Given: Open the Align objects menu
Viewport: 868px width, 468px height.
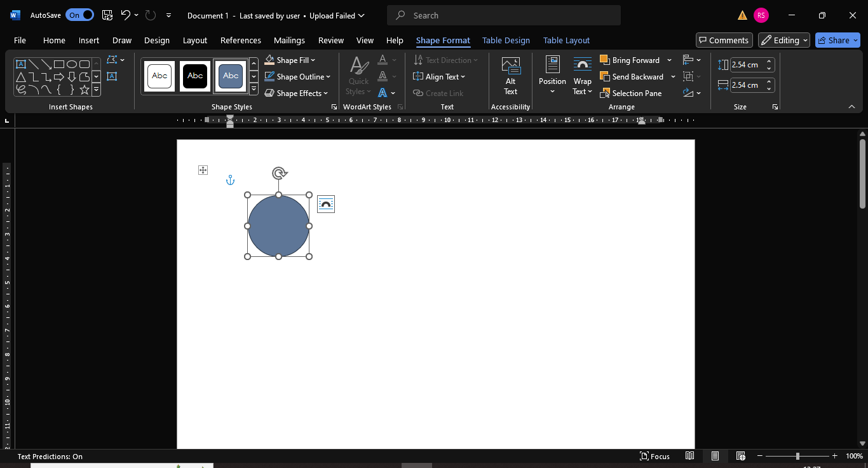Looking at the screenshot, I should coord(692,60).
